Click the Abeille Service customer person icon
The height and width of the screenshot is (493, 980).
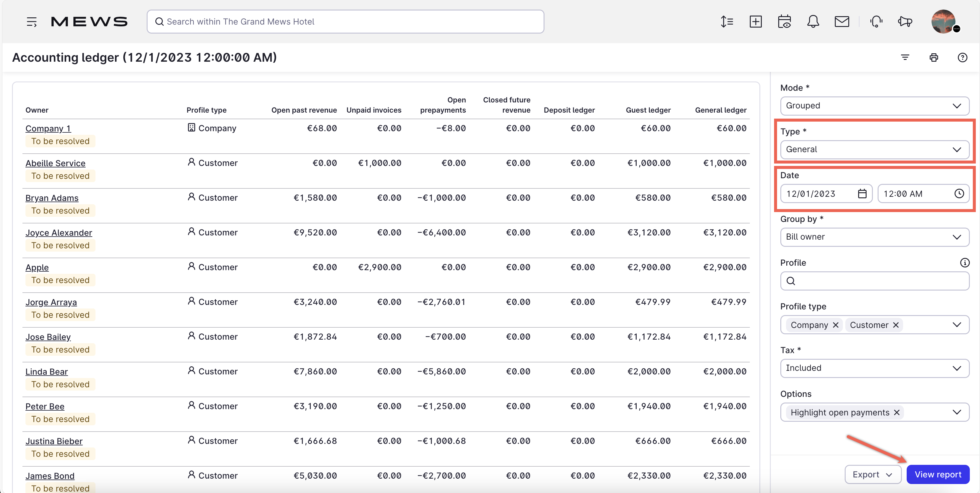click(x=191, y=162)
